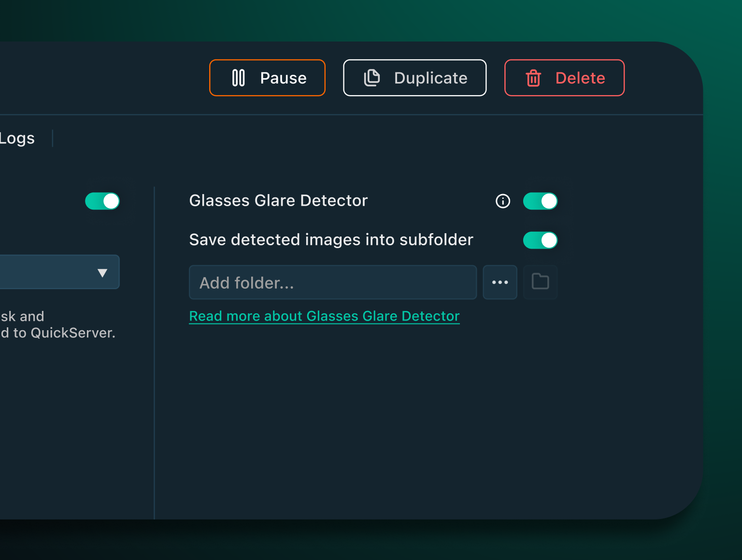Viewport: 742px width, 560px height.
Task: Switch to the Logs tab
Action: (17, 139)
